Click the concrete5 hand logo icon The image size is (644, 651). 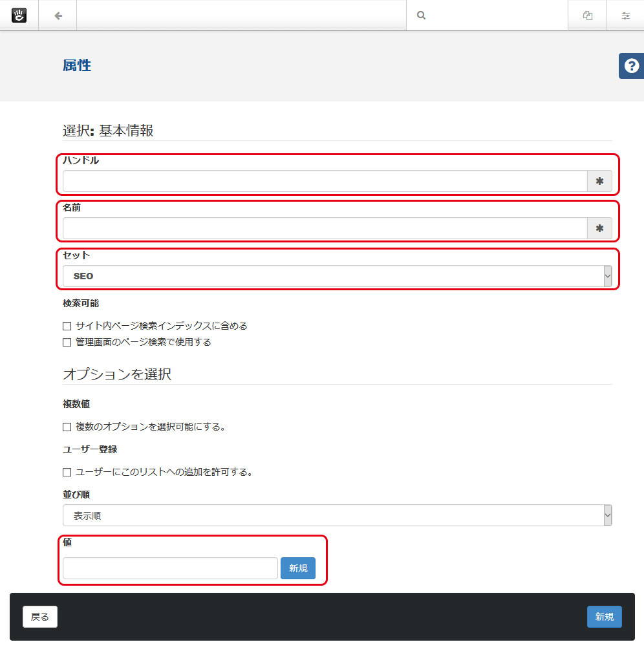(19, 16)
